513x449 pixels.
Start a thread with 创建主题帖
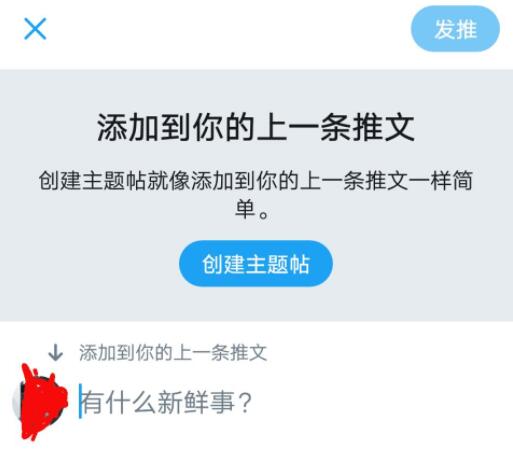[x=256, y=264]
